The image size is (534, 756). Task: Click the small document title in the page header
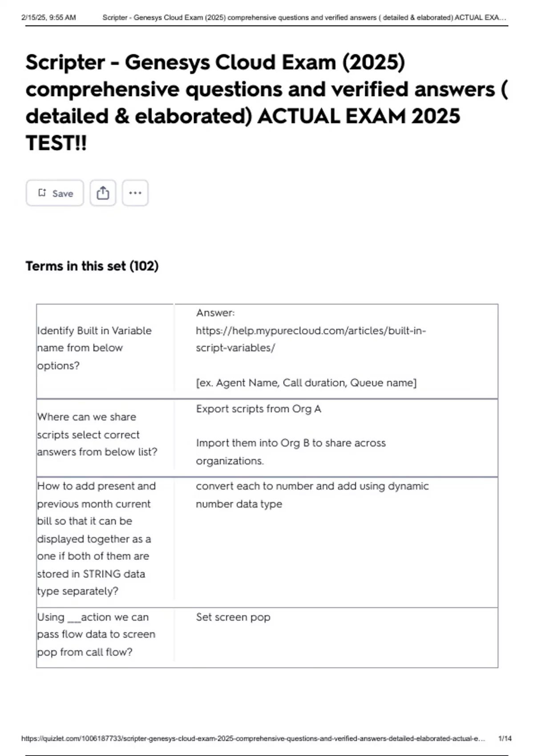(304, 18)
